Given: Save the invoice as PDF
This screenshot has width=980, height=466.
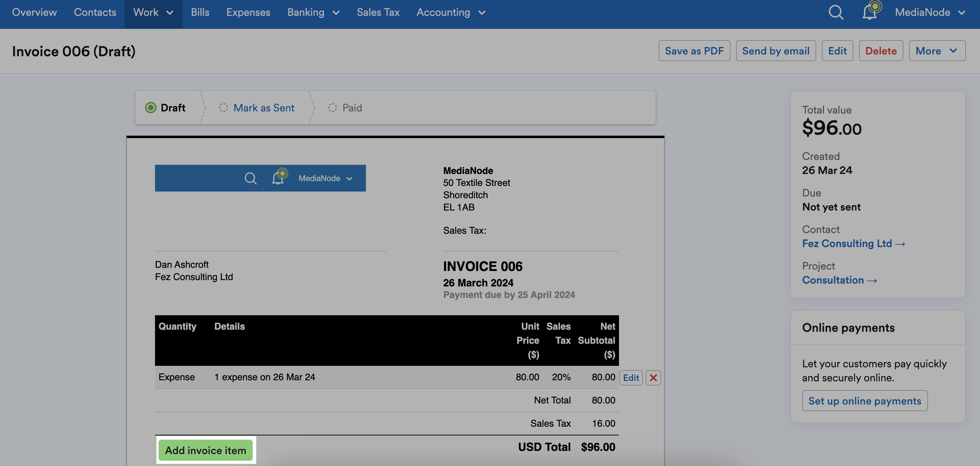Looking at the screenshot, I should click(694, 51).
